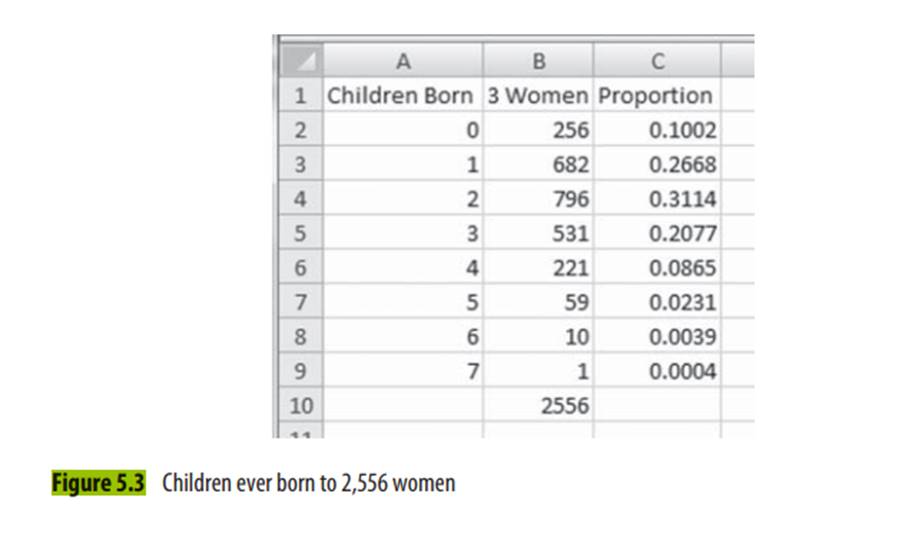The image size is (902, 550).
Task: Select row 5 header
Action: point(299,234)
